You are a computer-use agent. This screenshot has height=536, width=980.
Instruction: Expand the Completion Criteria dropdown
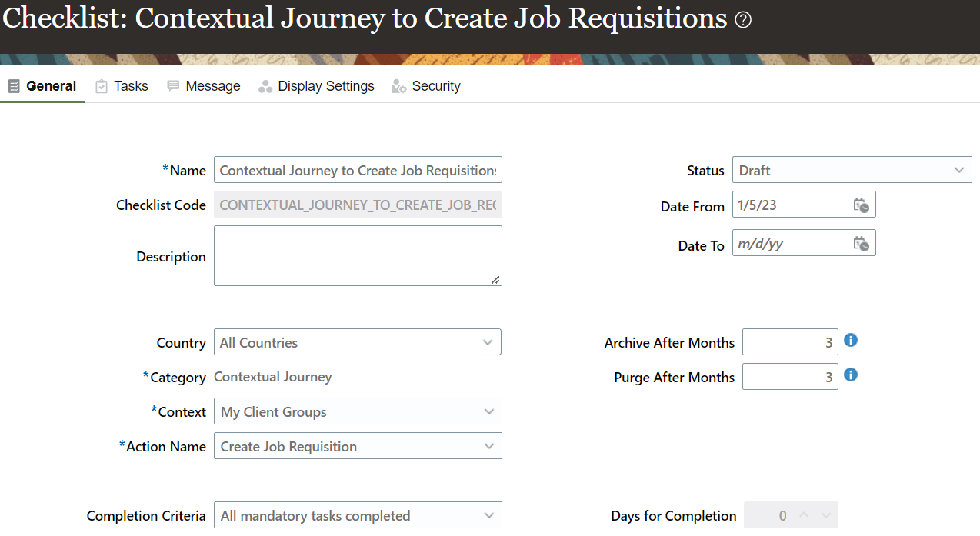488,515
